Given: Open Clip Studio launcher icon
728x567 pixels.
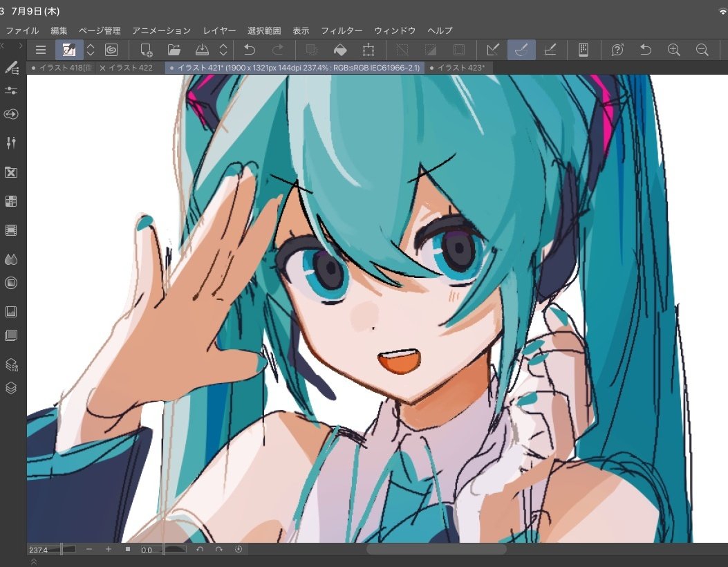Looking at the screenshot, I should 69,50.
